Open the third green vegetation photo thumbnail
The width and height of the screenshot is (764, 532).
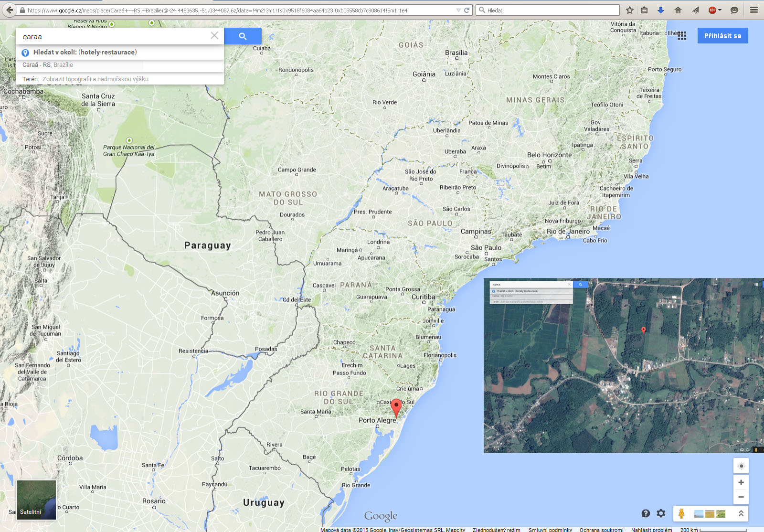pyautogui.click(x=721, y=514)
